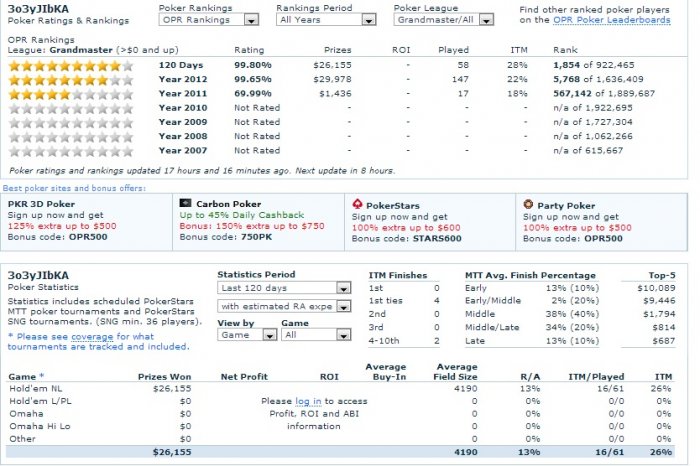Click the Year 2012 row label
The height and width of the screenshot is (466, 700).
[183, 79]
